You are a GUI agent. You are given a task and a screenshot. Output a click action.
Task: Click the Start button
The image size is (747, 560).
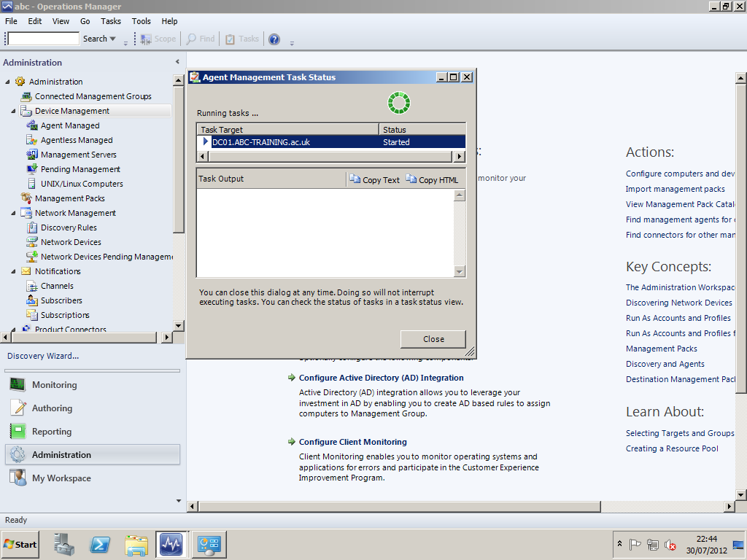click(20, 544)
